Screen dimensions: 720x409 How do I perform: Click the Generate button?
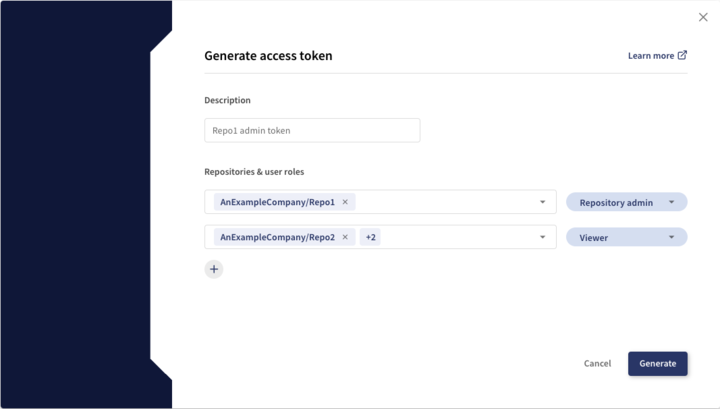tap(657, 363)
